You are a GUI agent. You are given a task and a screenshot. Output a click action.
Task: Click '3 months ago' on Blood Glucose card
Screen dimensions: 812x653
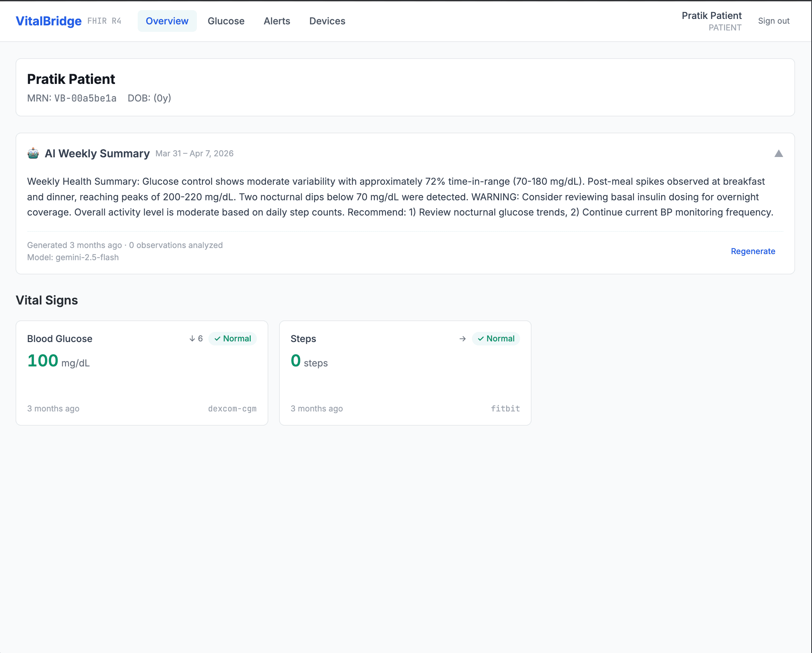pos(53,409)
